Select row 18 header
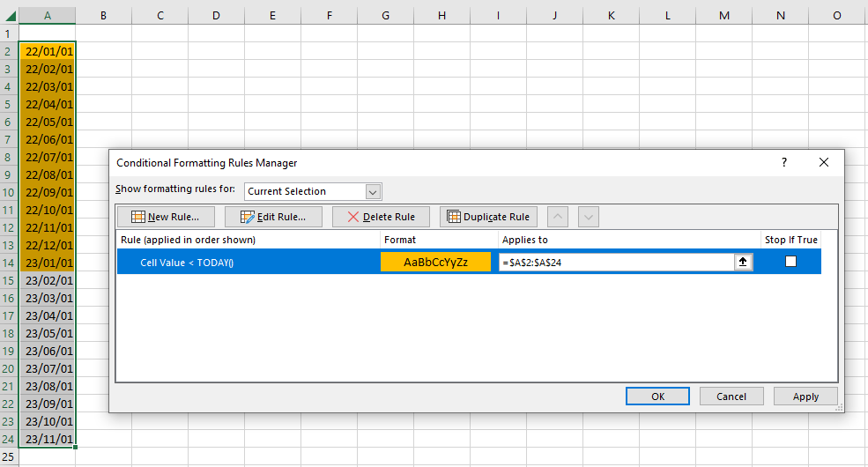The height and width of the screenshot is (467, 868). coord(9,333)
